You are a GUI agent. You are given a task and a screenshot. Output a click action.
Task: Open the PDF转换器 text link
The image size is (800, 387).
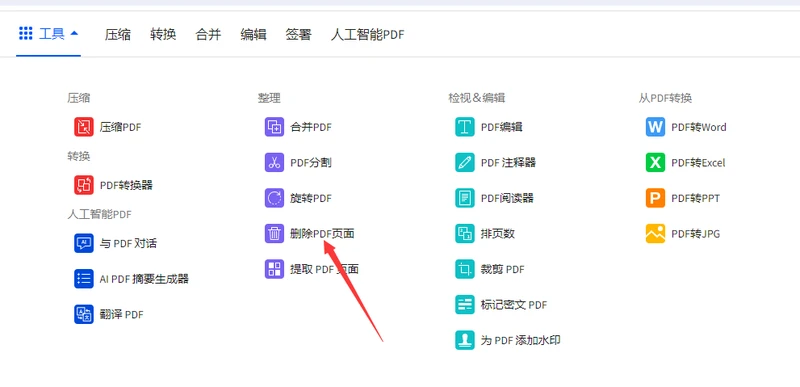point(126,186)
